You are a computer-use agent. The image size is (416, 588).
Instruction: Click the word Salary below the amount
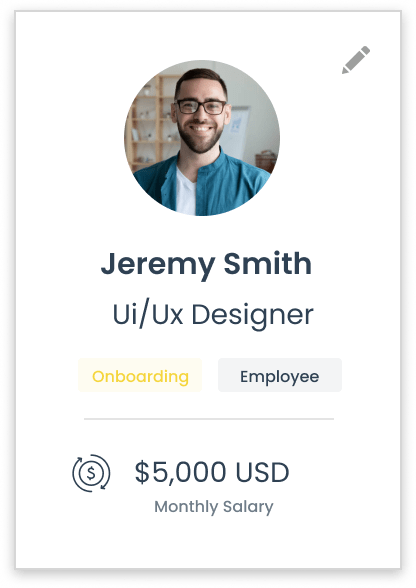248,507
